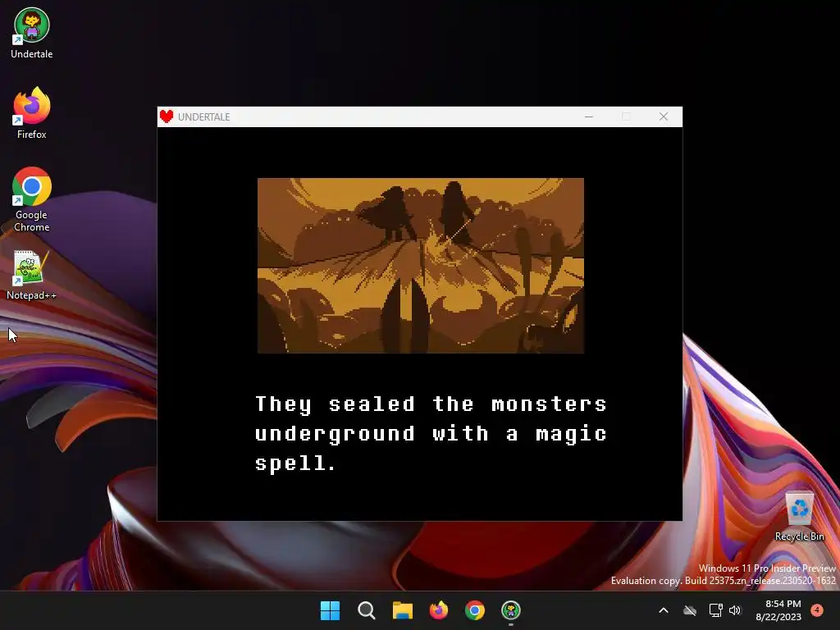840x630 pixels.
Task: Close the UNDERTALE window
Action: pos(664,116)
